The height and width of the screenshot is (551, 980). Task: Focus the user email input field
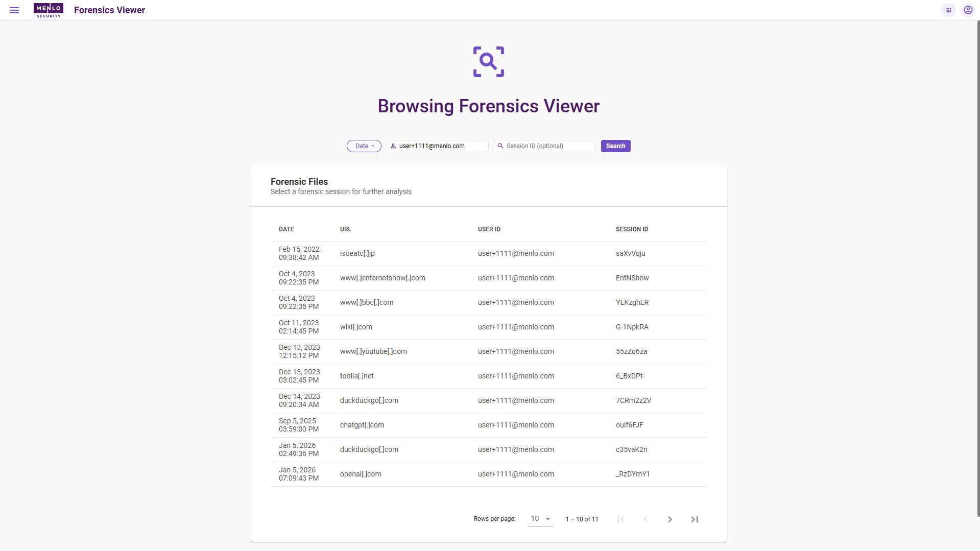coord(438,146)
